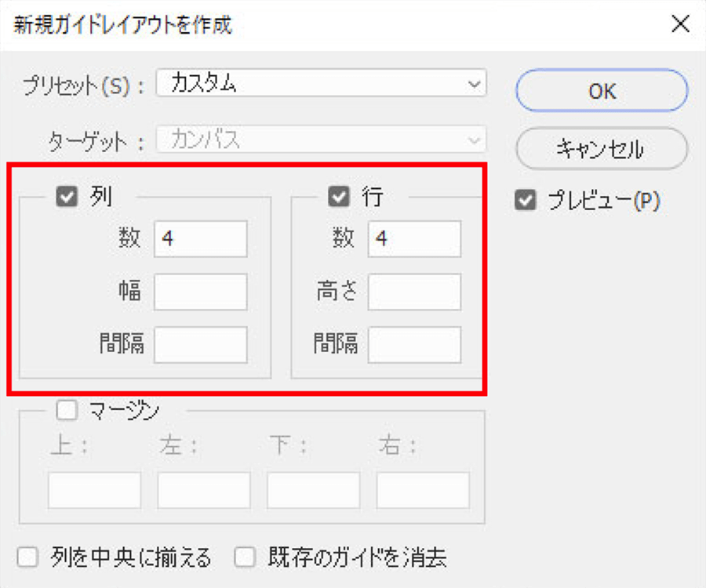Toggle the プレビュー(P) checkbox
706x588 pixels.
coord(526,200)
